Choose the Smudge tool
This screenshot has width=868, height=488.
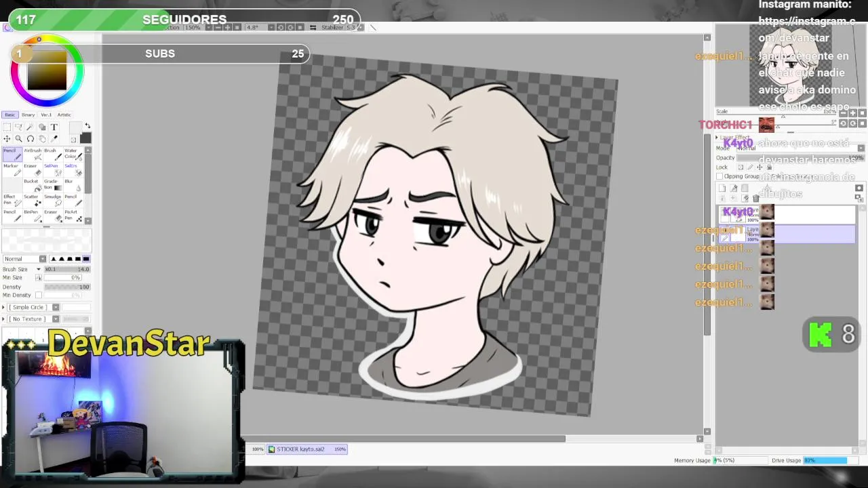(53, 201)
